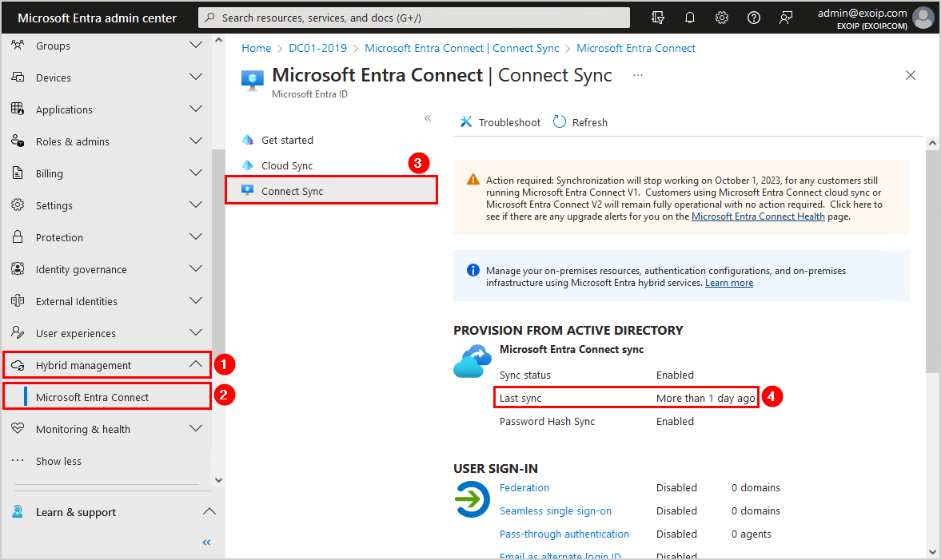This screenshot has width=941, height=560.
Task: Click in the search resources box
Action: (x=414, y=18)
